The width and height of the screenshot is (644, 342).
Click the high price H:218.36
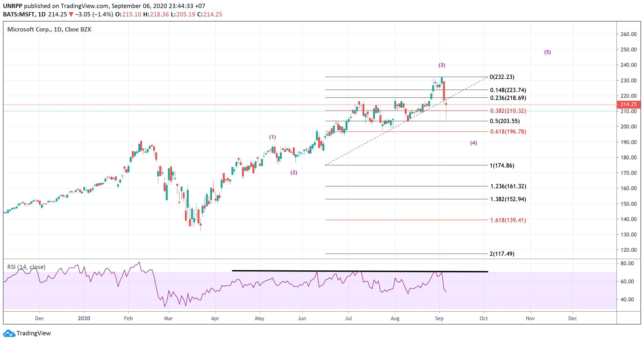click(x=156, y=14)
